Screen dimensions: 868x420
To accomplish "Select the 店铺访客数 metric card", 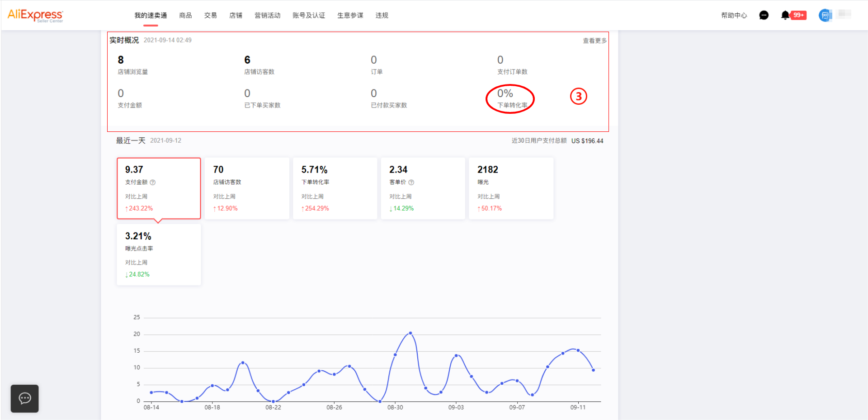I will 246,188.
